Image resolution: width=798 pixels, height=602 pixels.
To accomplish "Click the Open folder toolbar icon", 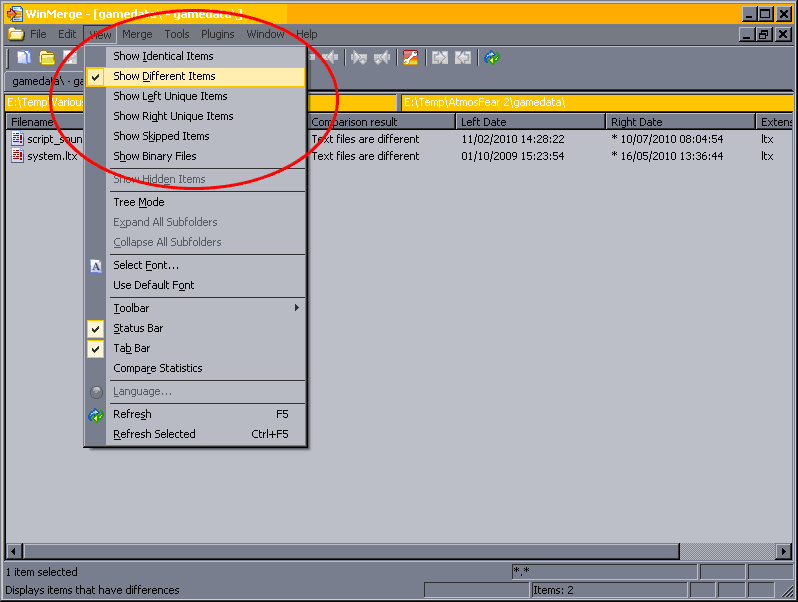I will tap(47, 58).
